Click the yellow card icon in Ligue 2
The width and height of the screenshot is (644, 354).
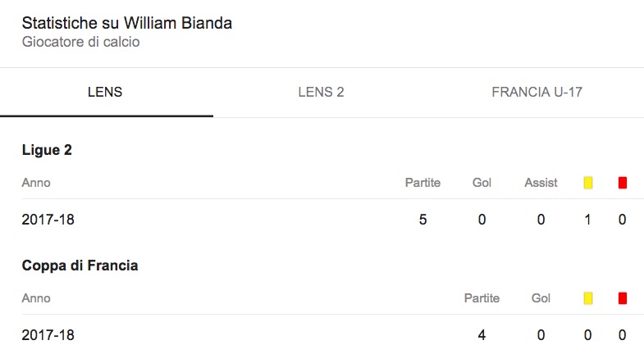coord(588,183)
